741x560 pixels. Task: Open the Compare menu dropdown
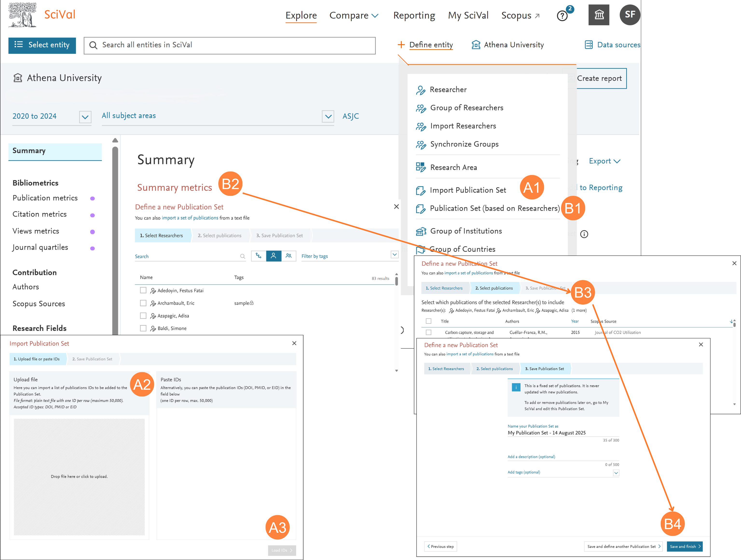[354, 15]
